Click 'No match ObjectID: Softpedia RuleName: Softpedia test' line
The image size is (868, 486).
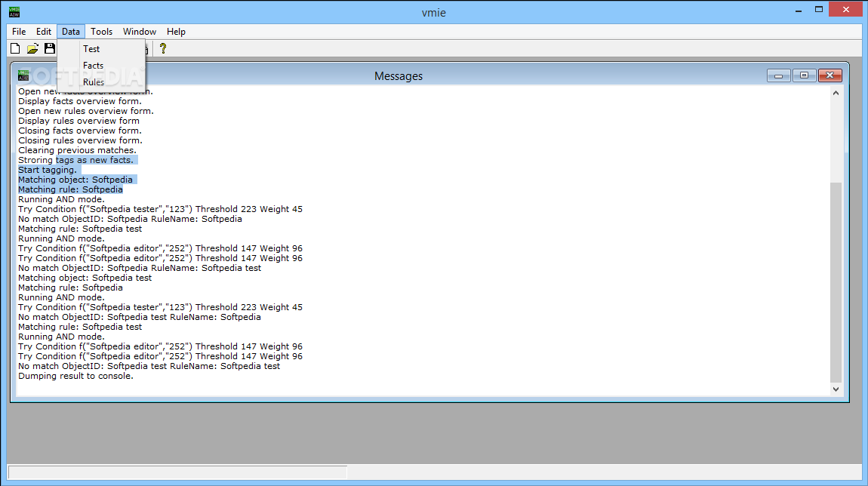click(140, 268)
